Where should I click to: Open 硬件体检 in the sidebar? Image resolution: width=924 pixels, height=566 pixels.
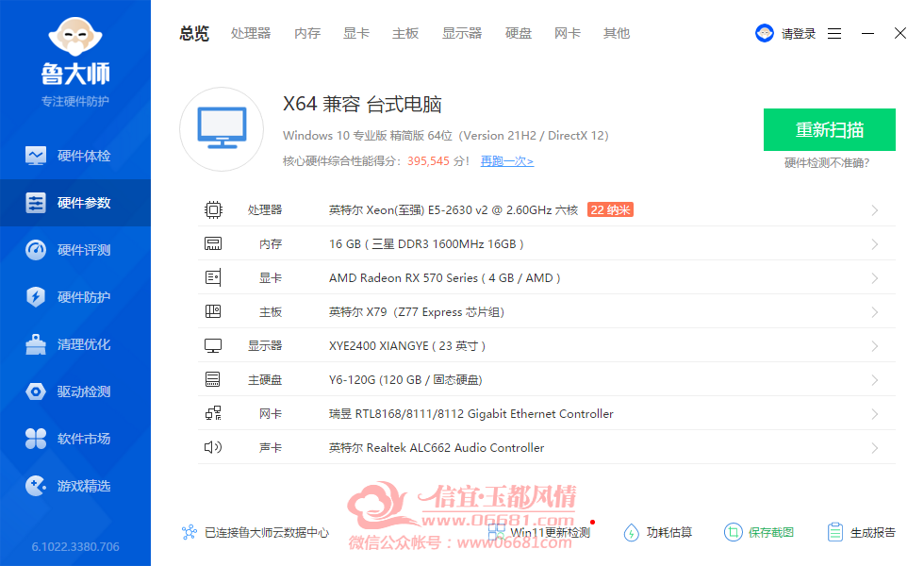pyautogui.click(x=75, y=156)
